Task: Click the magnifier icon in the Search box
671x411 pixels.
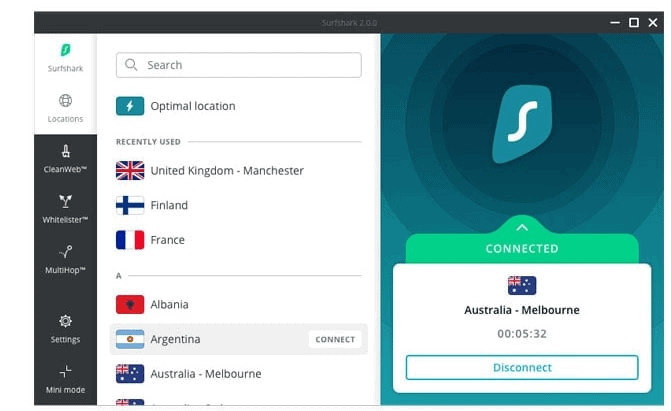Action: [131, 65]
